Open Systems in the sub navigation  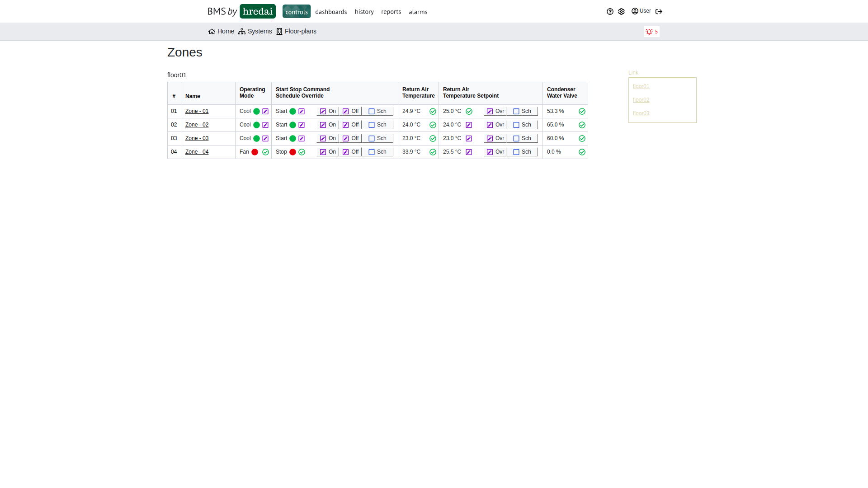255,31
